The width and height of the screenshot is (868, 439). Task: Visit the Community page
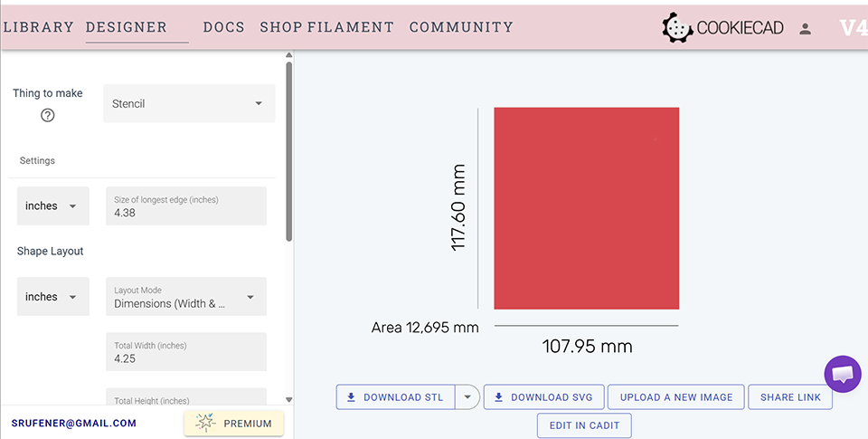[460, 27]
